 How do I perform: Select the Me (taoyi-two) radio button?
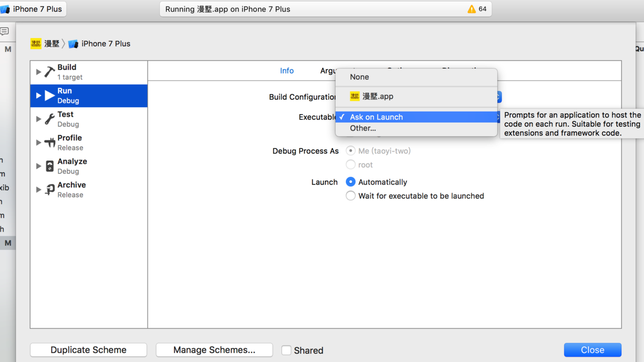coord(351,151)
